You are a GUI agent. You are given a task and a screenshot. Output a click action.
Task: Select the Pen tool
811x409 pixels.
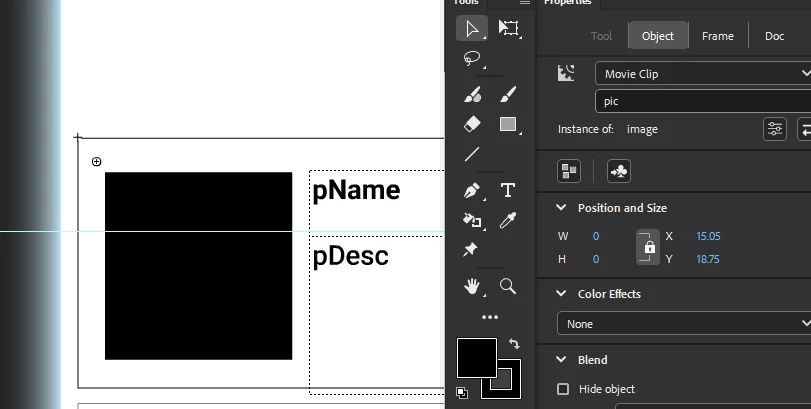[472, 191]
